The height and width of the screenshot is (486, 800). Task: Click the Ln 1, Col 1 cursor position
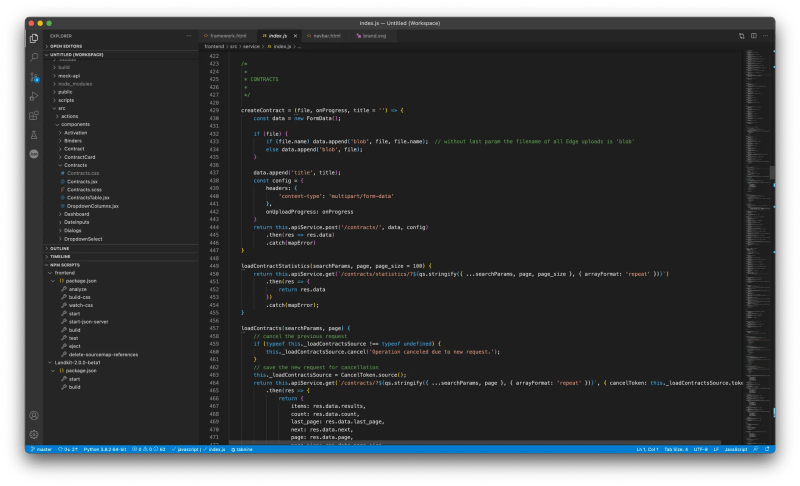pyautogui.click(x=647, y=449)
